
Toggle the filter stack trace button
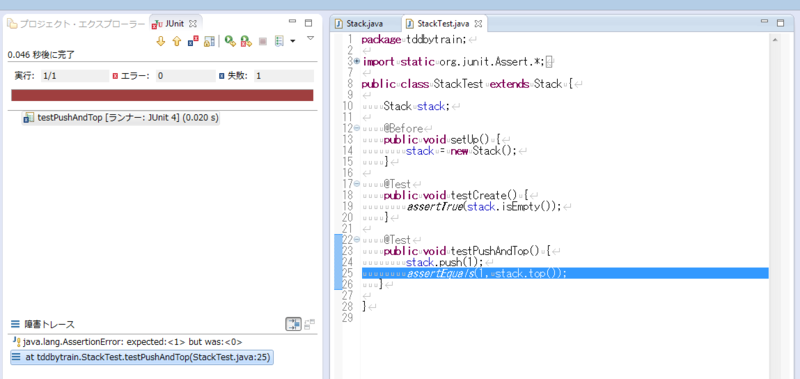pos(293,324)
